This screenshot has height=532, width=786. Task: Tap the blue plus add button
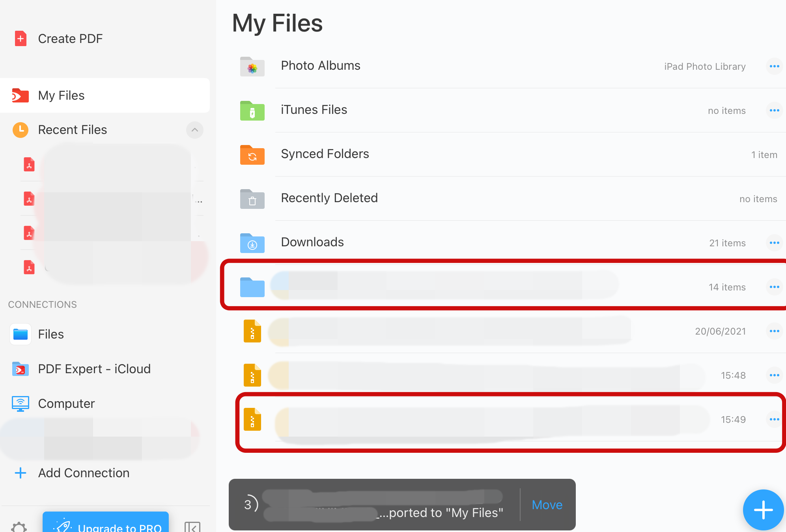click(763, 510)
